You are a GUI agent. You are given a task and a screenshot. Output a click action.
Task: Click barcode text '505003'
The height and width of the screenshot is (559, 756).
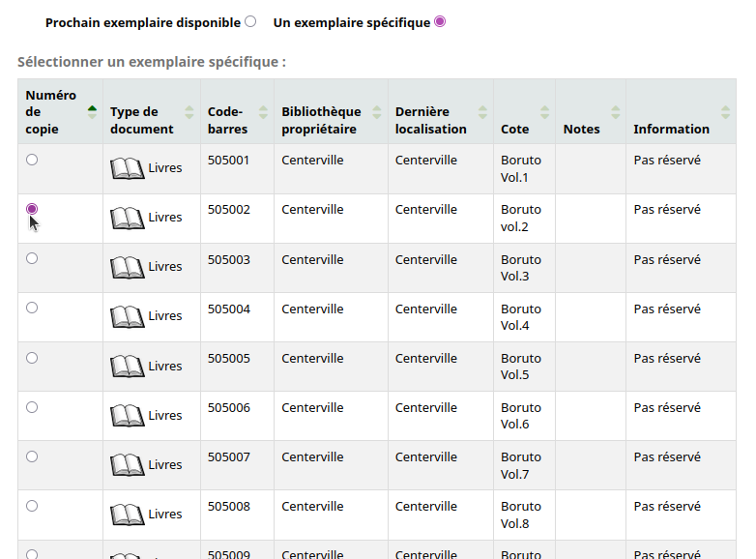point(228,259)
